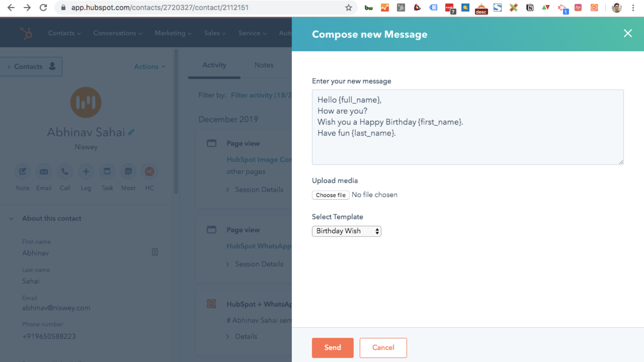The height and width of the screenshot is (362, 644).
Task: Click the Page view icon in timeline
Action: coord(211,143)
